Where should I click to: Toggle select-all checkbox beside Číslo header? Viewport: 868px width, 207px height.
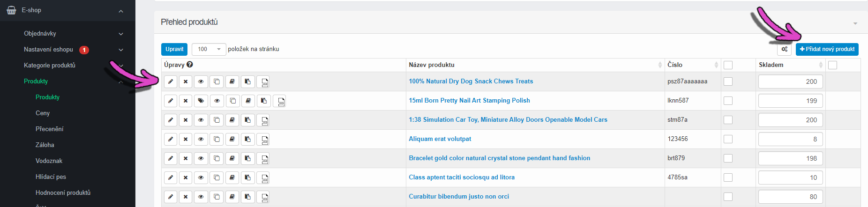(728, 65)
